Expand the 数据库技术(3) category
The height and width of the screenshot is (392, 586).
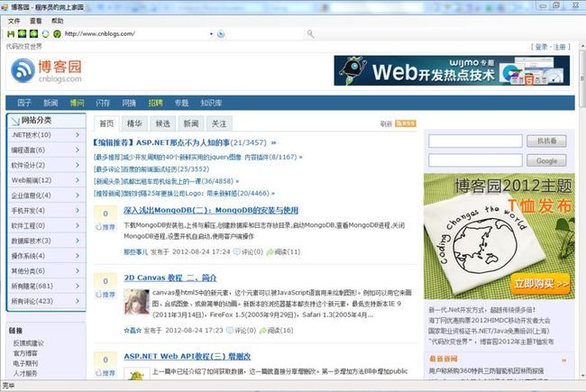(x=78, y=241)
